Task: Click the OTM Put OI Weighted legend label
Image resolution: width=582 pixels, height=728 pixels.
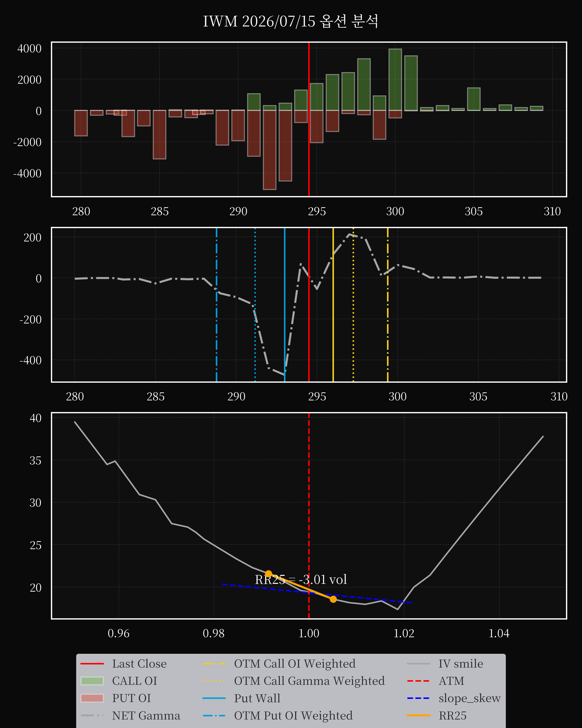Action: (x=293, y=716)
